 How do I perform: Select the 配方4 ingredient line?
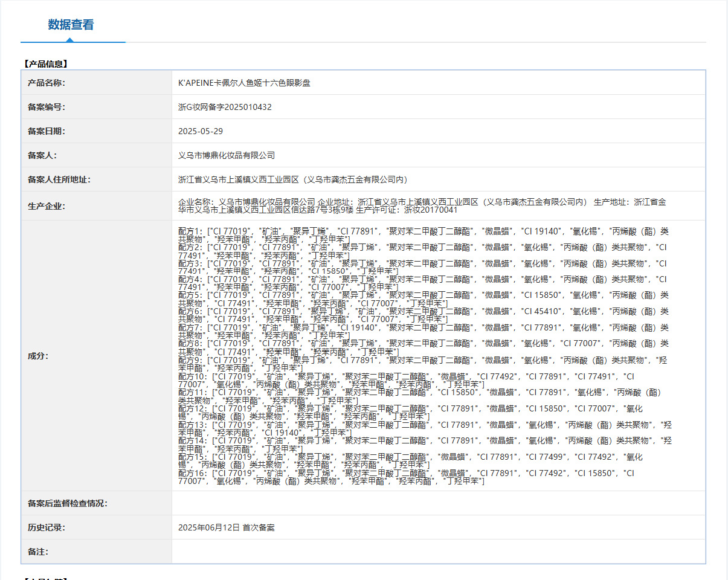coord(423,283)
